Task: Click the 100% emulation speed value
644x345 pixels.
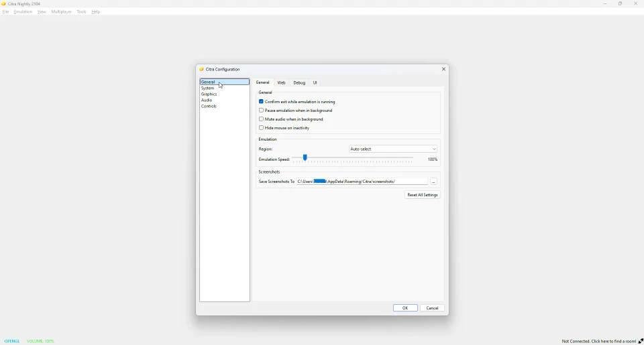Action: [x=433, y=159]
